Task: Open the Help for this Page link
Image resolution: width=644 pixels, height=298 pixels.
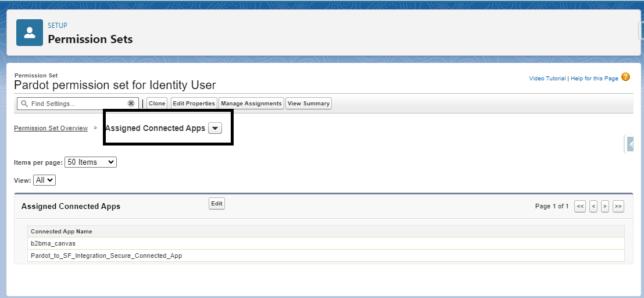Action: coord(594,79)
